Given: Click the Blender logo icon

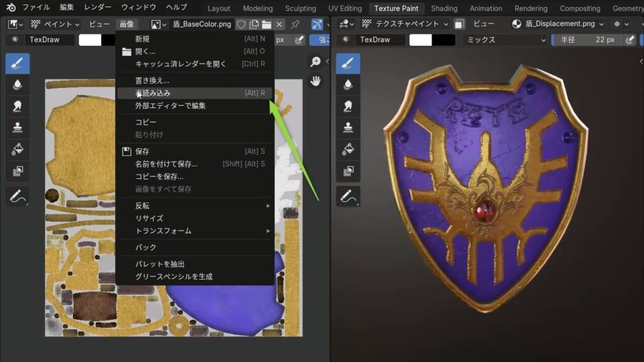Looking at the screenshot, I should tap(11, 8).
